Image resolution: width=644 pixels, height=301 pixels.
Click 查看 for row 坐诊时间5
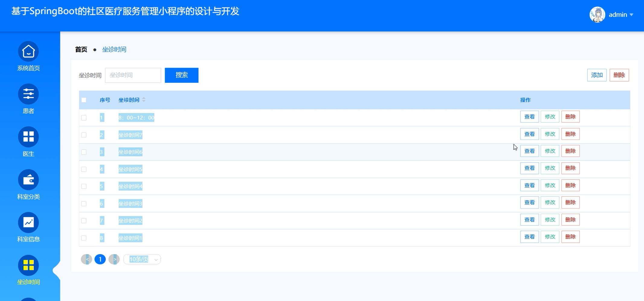click(530, 168)
